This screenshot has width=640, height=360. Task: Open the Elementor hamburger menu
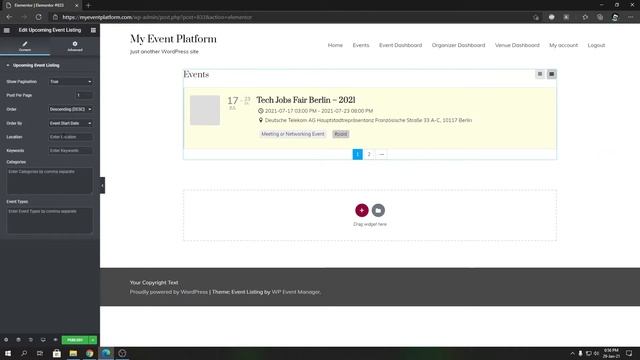(x=7, y=30)
